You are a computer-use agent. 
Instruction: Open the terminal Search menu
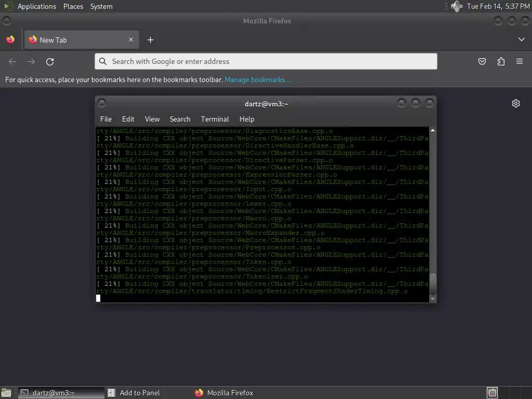pyautogui.click(x=180, y=119)
